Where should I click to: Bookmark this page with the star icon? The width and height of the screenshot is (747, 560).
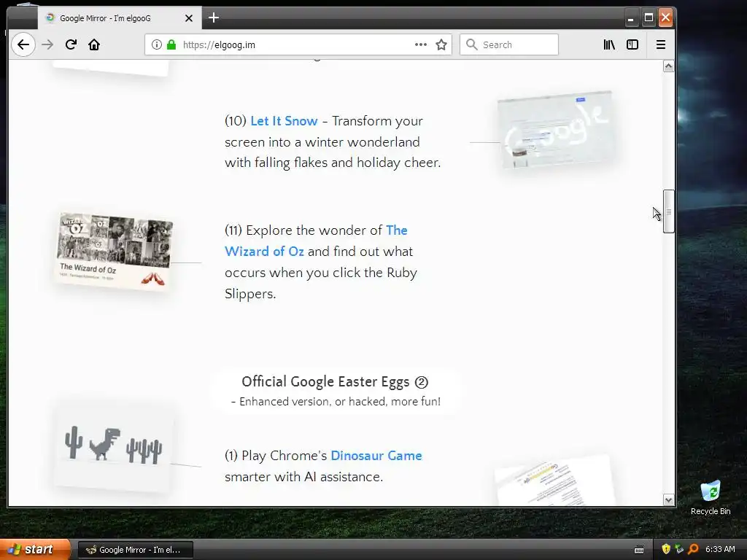click(441, 44)
